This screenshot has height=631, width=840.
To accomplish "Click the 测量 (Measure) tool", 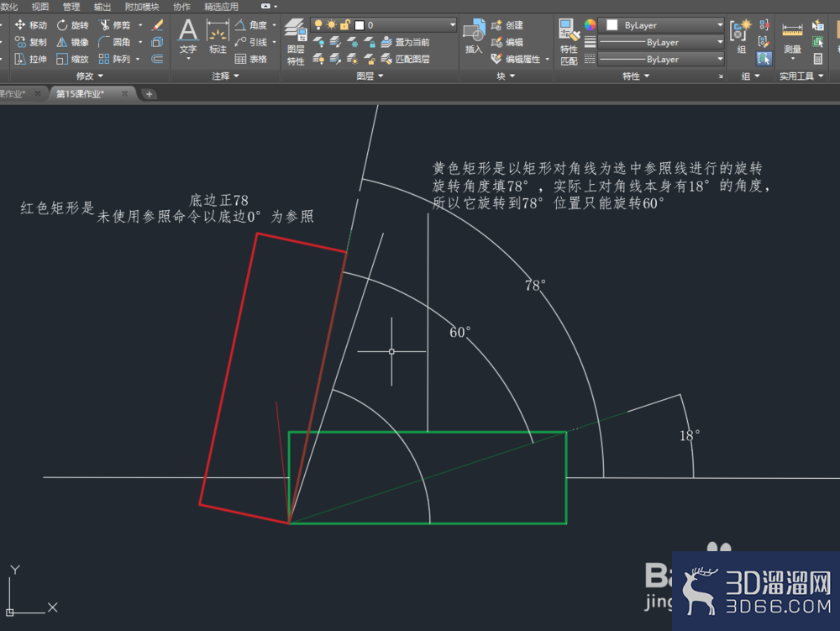I will coord(792,36).
